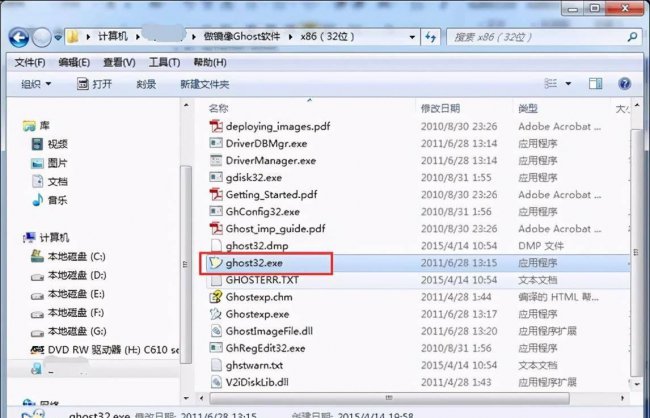This screenshot has height=418, width=650.
Task: Click the file list horizontal scrollbar
Action: pos(389,398)
